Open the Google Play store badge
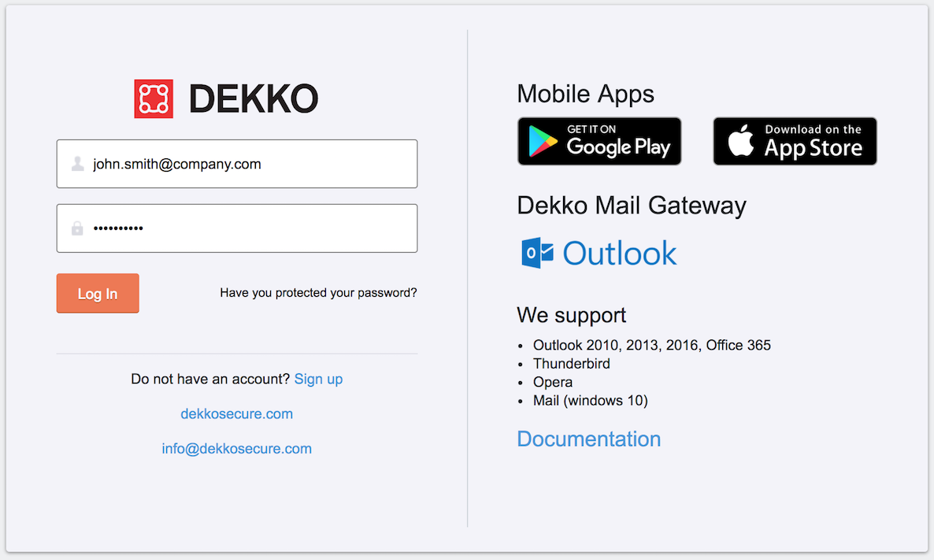The height and width of the screenshot is (560, 934). (x=599, y=141)
